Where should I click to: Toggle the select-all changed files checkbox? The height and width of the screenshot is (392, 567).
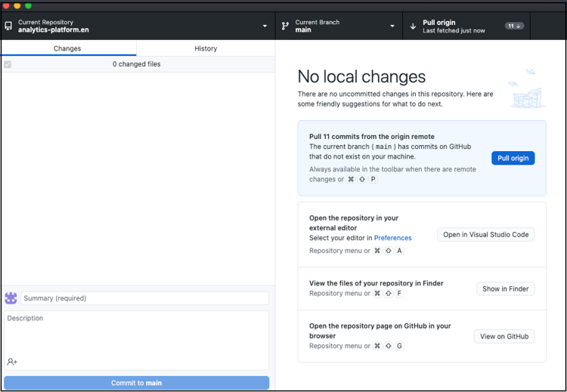(x=8, y=64)
